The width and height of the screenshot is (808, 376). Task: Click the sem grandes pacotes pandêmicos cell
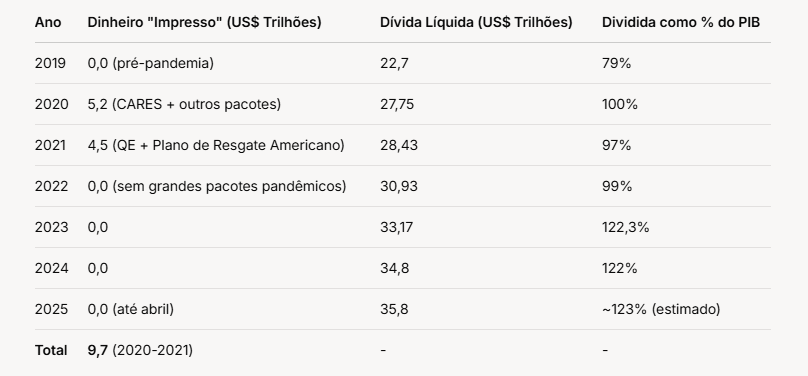pos(217,186)
